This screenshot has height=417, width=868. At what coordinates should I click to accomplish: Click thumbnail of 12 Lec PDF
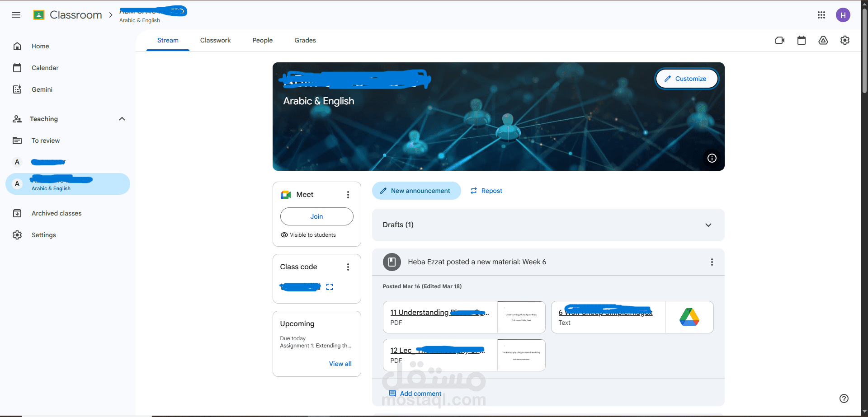tap(521, 355)
